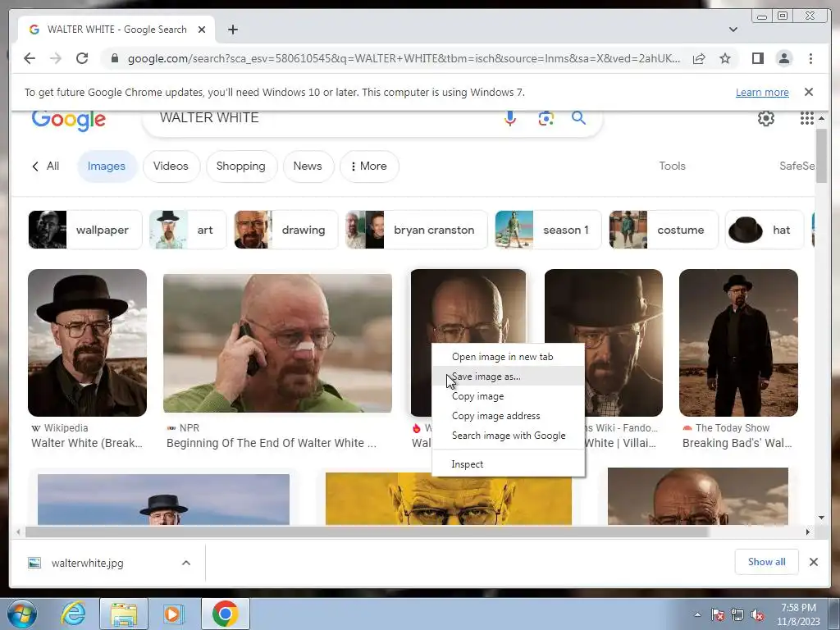Open downloaded walterwhite.jpg file
The image size is (840, 630).
pos(87,563)
